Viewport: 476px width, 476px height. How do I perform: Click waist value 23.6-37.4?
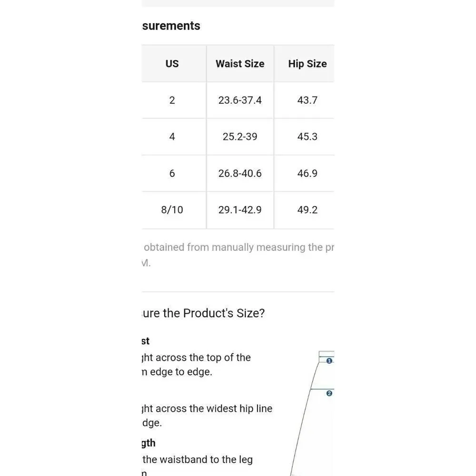coord(240,100)
